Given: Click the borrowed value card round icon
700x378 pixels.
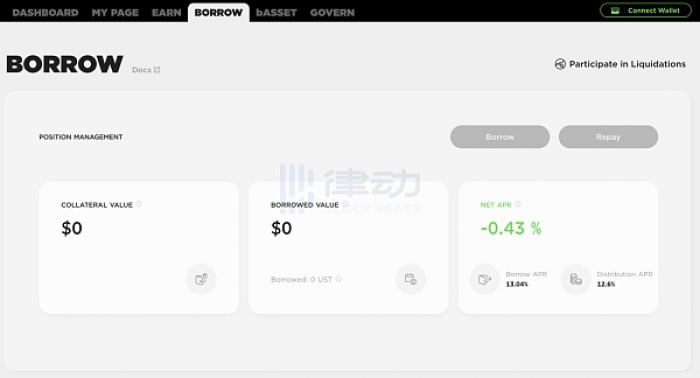Looking at the screenshot, I should 411,279.
